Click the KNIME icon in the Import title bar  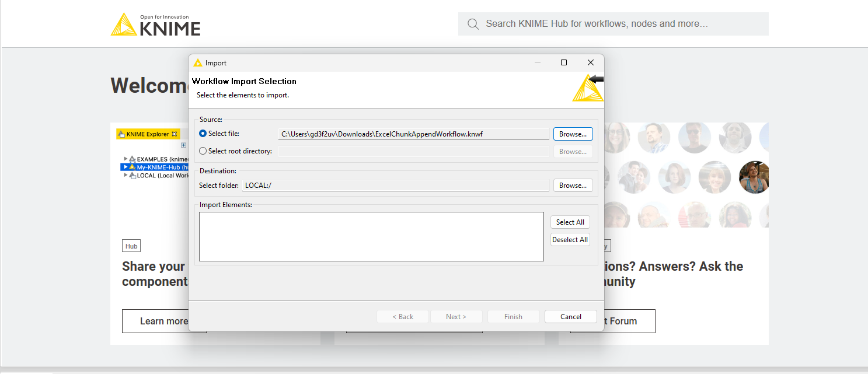point(198,63)
